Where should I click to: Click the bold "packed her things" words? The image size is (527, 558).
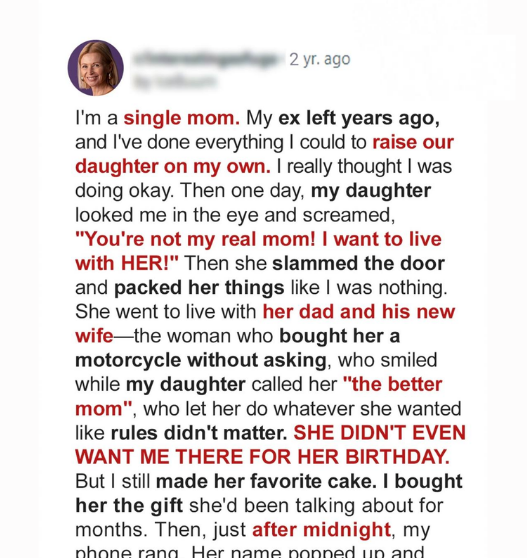pyautogui.click(x=199, y=287)
